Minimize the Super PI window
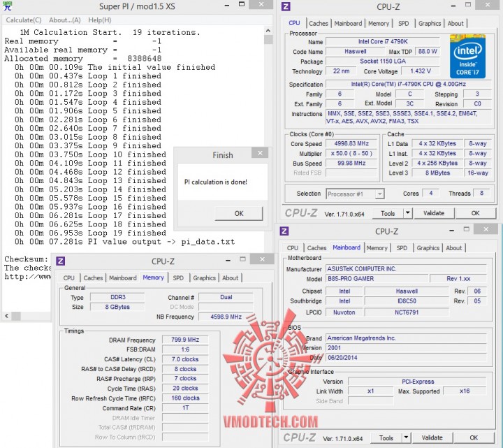The height and width of the screenshot is (448, 503). click(227, 6)
